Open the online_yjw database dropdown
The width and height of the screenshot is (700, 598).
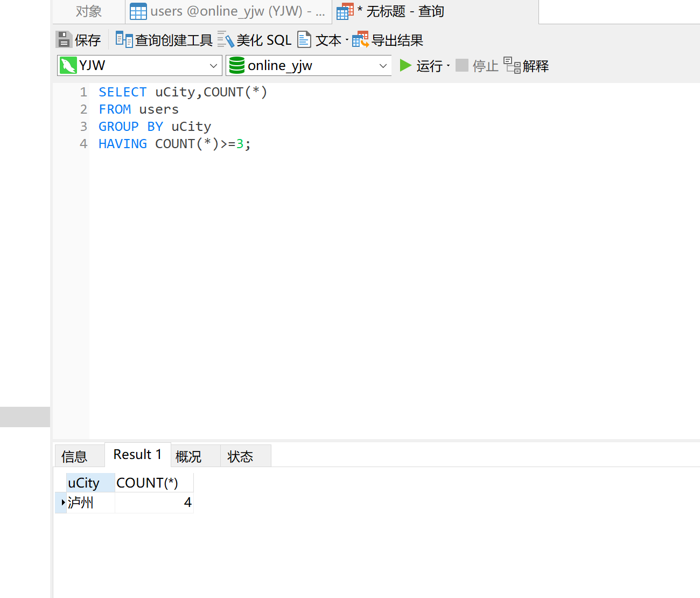383,66
